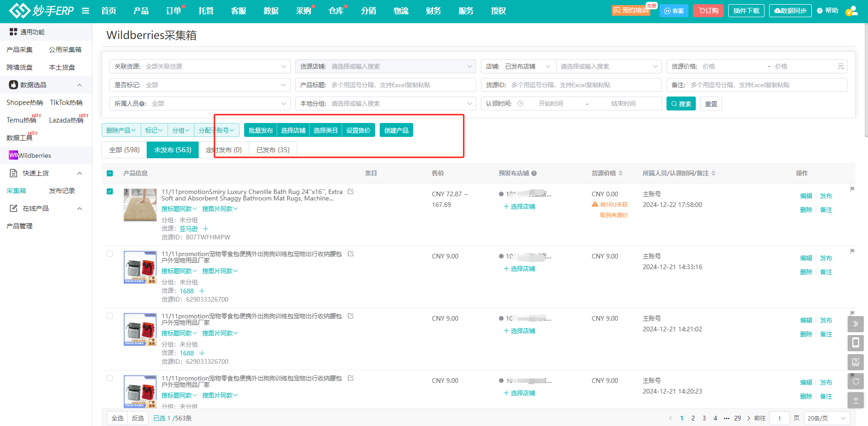Toggle the sidebar hamburger menu icon
This screenshot has width=868, height=426.
pyautogui.click(x=85, y=11)
